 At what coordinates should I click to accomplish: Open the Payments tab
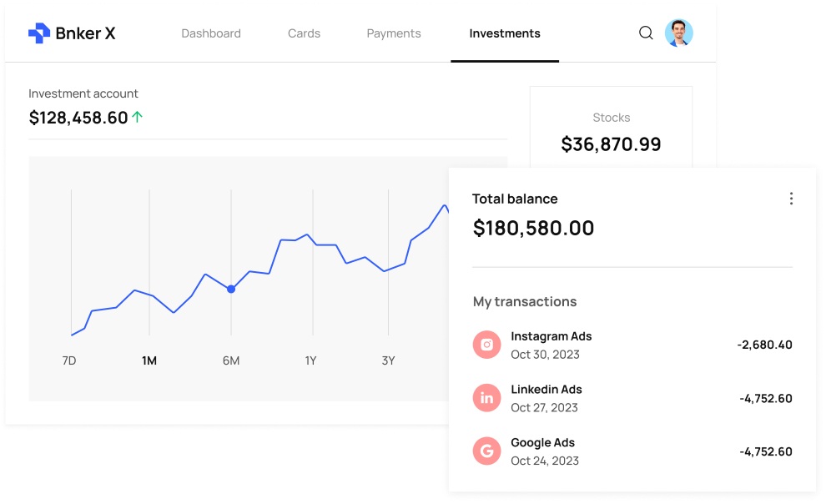pos(394,33)
